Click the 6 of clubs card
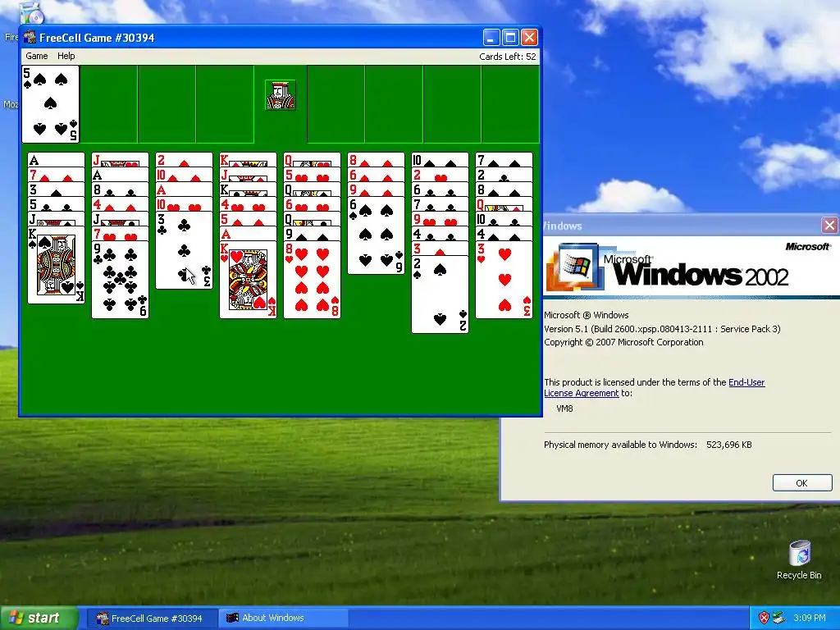The width and height of the screenshot is (840, 630). tap(440, 189)
